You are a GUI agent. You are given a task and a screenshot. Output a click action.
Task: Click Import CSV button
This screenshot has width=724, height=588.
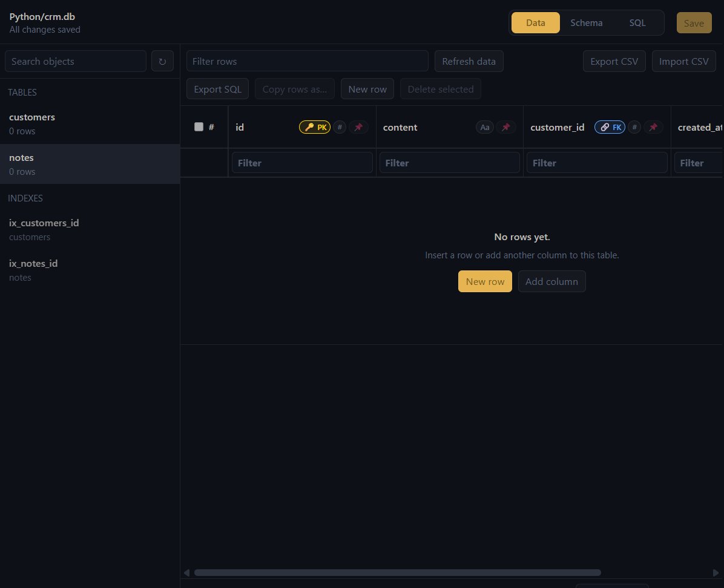coord(684,61)
